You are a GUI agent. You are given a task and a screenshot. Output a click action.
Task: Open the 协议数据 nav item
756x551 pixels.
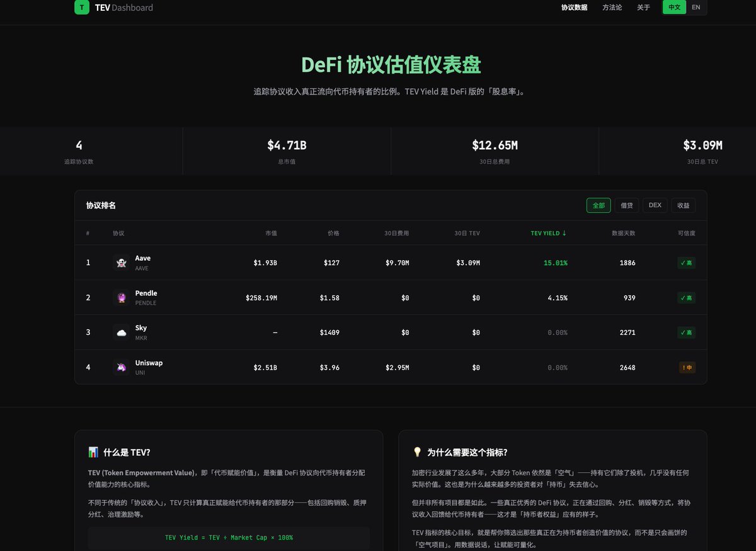tap(574, 8)
